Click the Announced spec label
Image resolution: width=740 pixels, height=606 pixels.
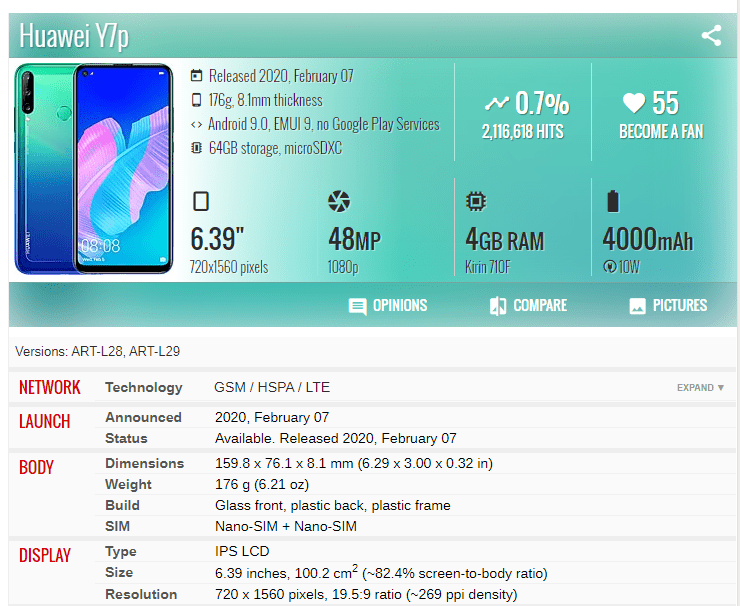tap(143, 417)
